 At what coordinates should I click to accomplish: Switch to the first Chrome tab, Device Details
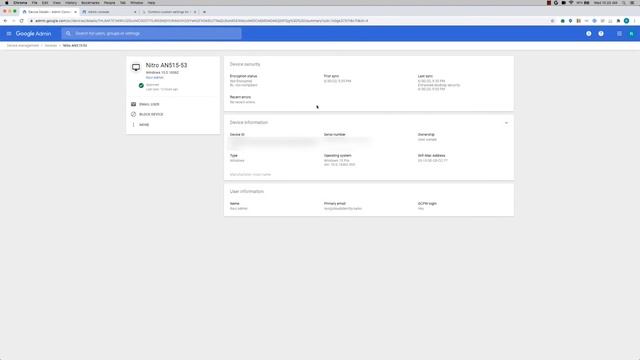pyautogui.click(x=49, y=12)
